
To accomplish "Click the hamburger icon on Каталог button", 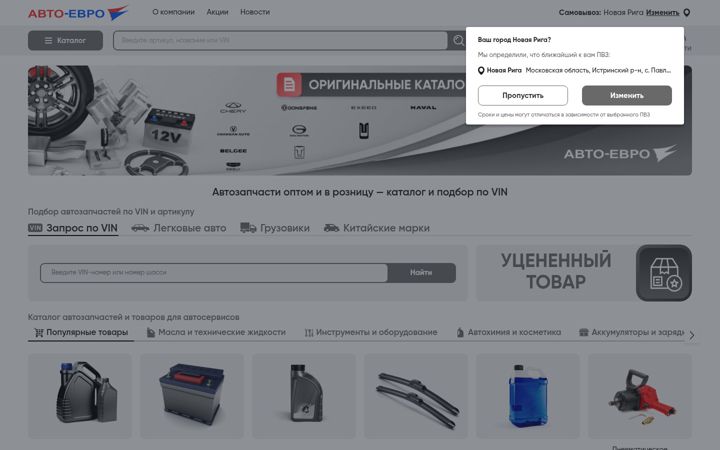I will point(48,40).
